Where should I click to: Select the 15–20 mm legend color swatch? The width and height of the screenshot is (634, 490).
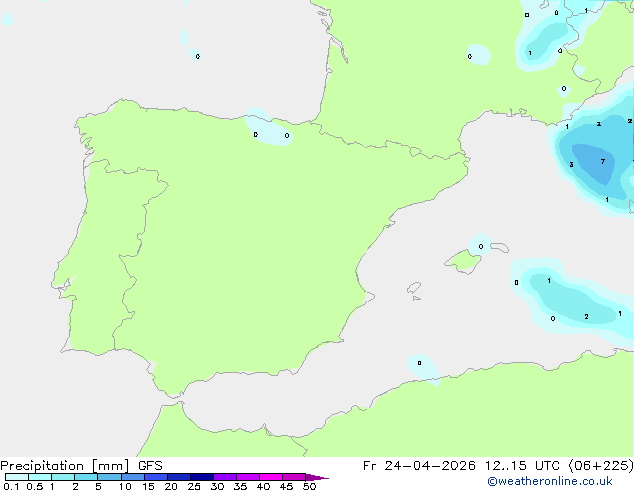(x=156, y=477)
